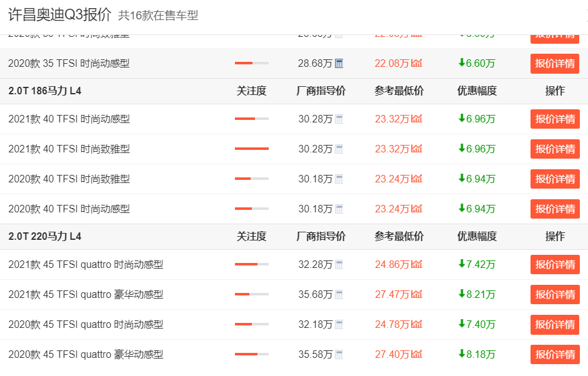Open 2020款 45 TFSI quattro 豪华动感型 link

click(86, 354)
